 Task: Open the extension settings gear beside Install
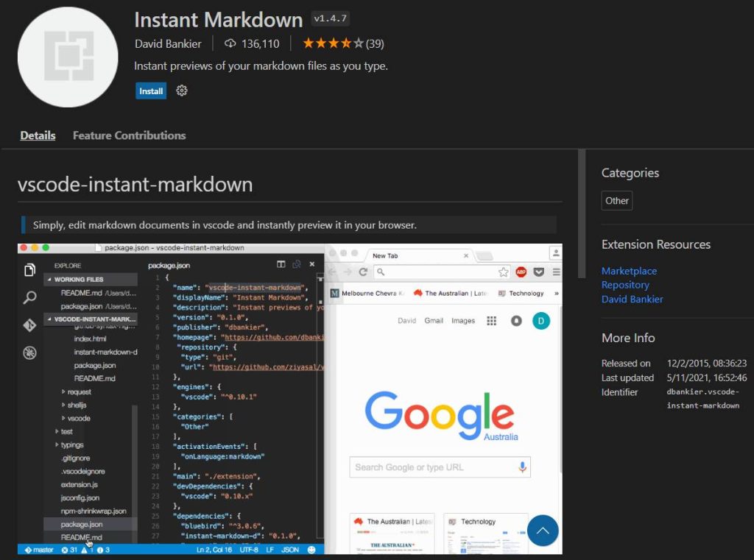click(181, 91)
